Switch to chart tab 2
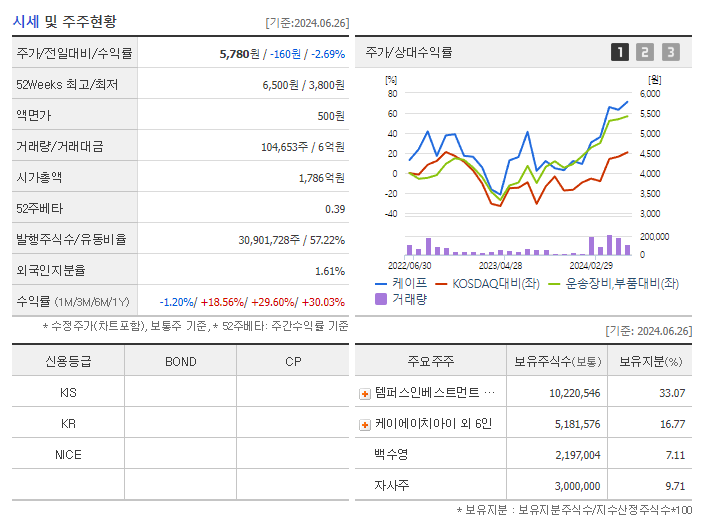702x525 pixels. pyautogui.click(x=645, y=52)
